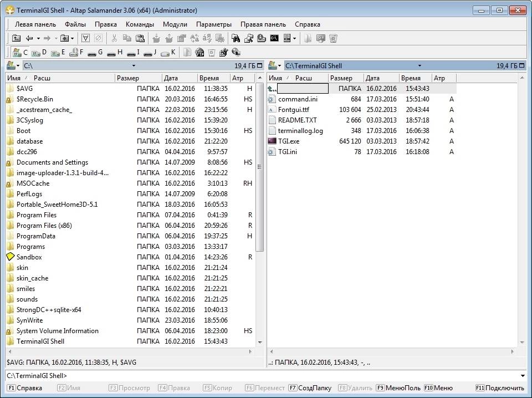Screen dimensions: 532x398
Task: Click right panel drive icon
Action: (273, 65)
